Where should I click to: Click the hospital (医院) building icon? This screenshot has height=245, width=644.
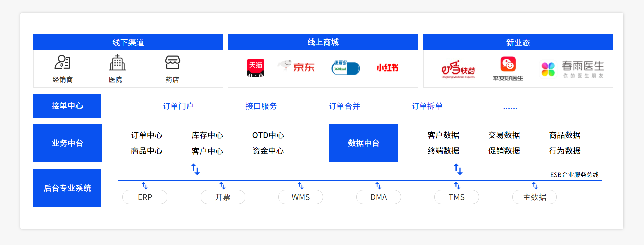click(117, 62)
